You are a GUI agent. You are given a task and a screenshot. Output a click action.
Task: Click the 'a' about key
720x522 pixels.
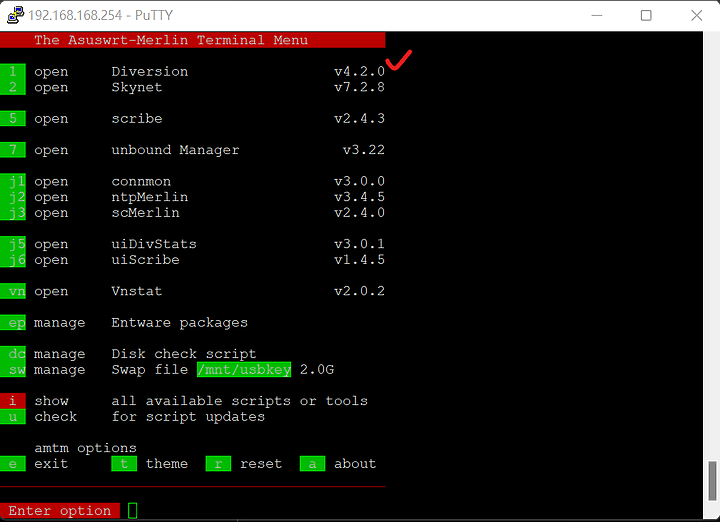click(x=312, y=464)
